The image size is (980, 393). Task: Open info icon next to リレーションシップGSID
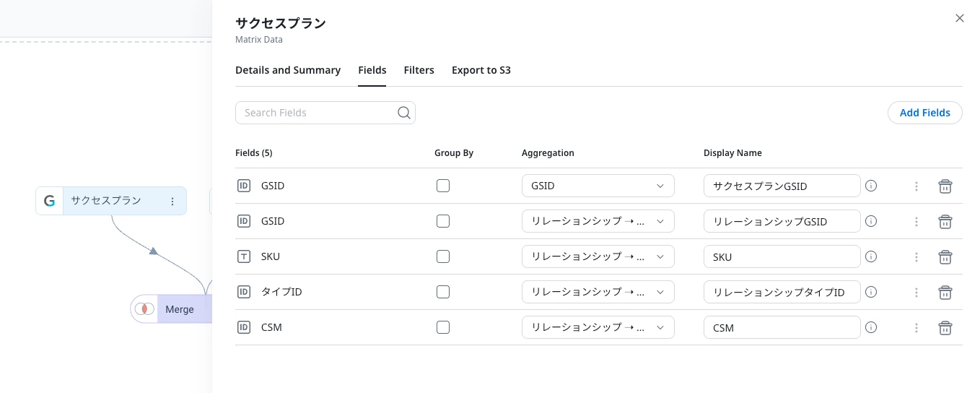(x=871, y=221)
